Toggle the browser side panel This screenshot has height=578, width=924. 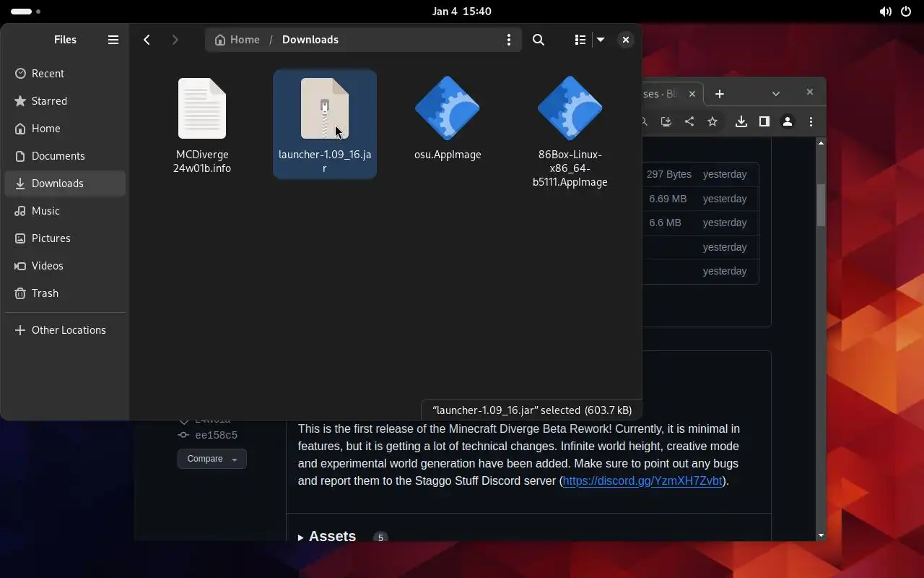(764, 122)
